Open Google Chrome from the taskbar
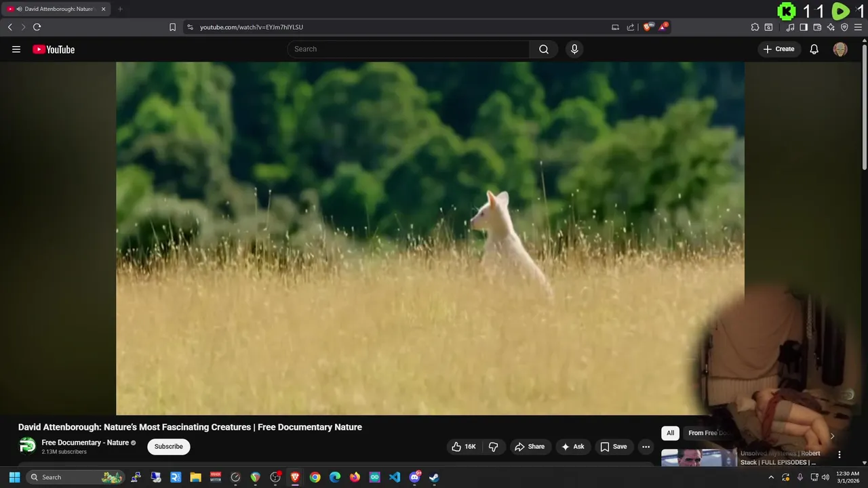The width and height of the screenshot is (868, 488). [315, 477]
